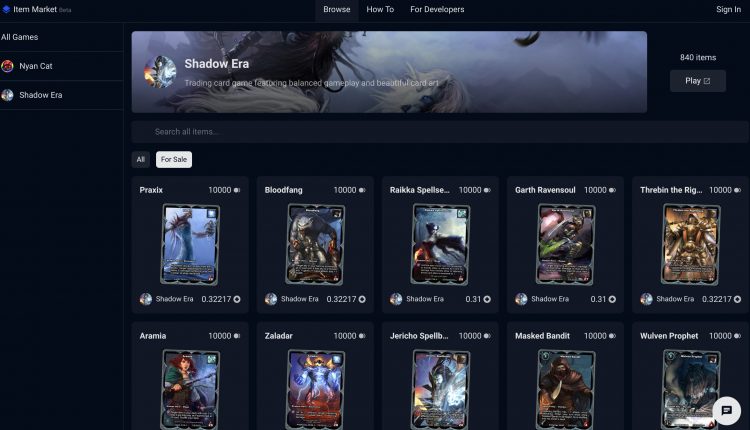Click the Shadow Era avatar in banner
Viewport: 750px width, 430px height.
tap(160, 72)
